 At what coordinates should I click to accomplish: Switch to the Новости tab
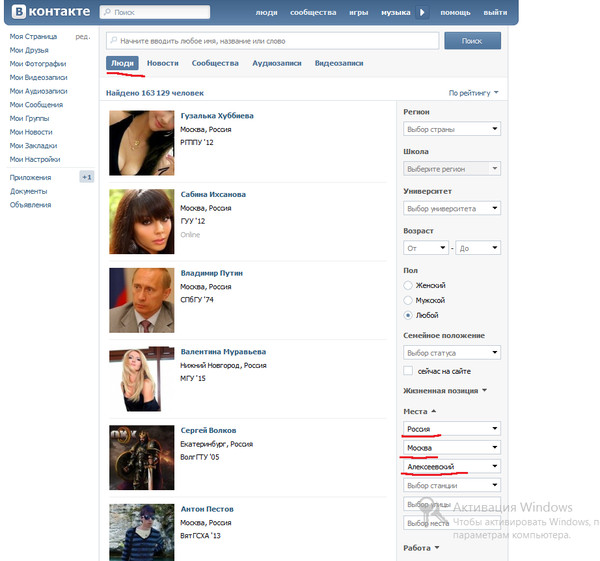[163, 63]
